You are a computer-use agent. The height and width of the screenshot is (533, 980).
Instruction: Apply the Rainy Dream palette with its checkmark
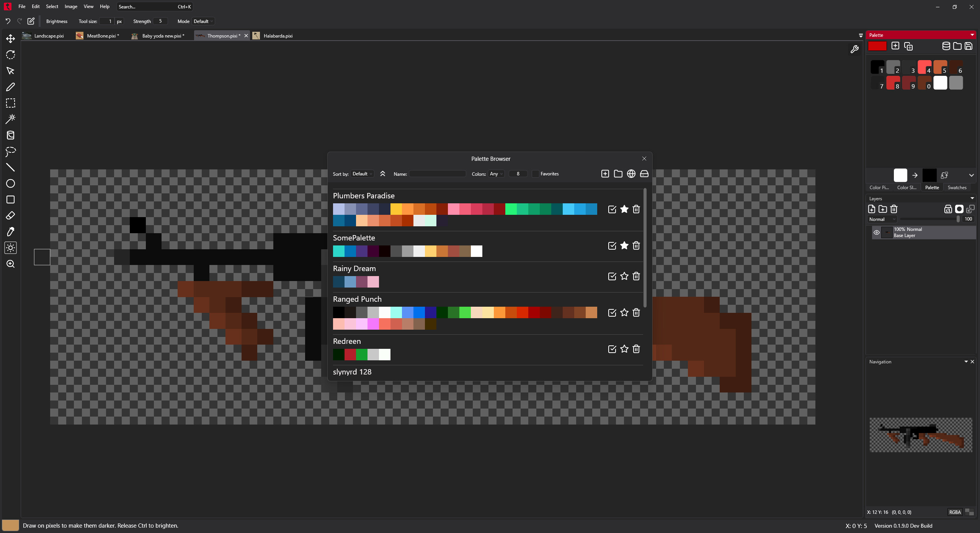click(612, 276)
